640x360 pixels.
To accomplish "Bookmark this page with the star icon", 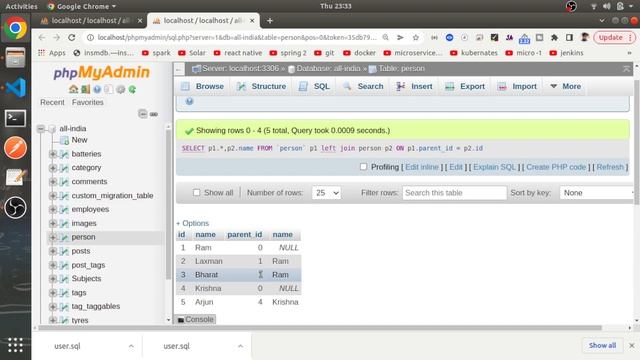I will click(x=416, y=38).
